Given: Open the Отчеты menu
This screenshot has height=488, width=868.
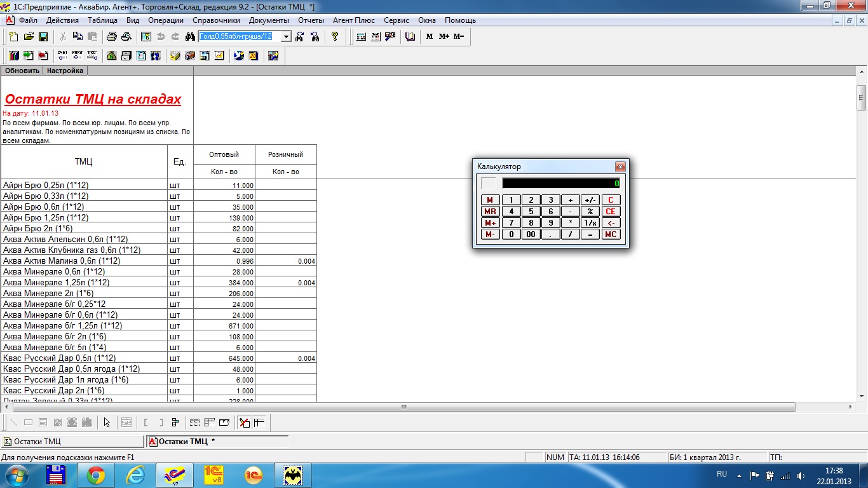Looking at the screenshot, I should point(311,20).
